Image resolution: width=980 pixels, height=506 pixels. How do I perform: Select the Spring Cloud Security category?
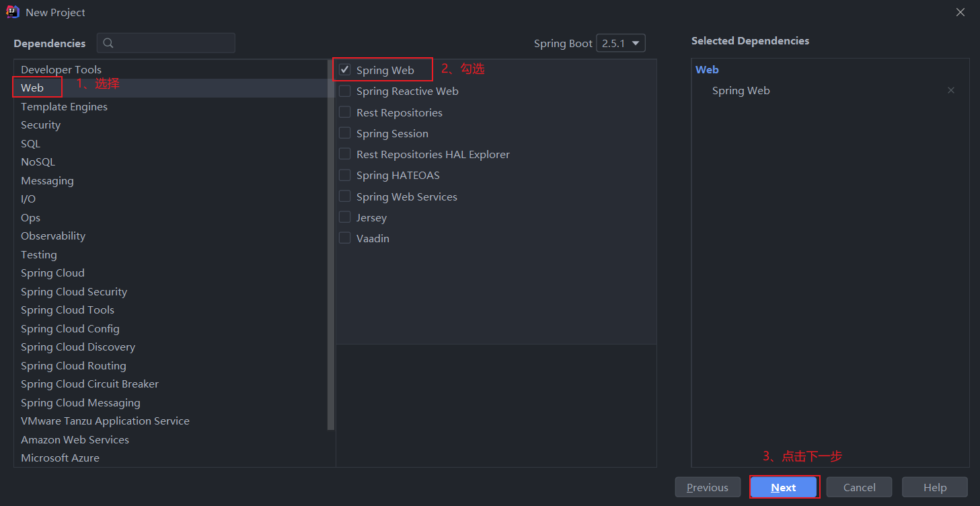[x=171, y=291]
